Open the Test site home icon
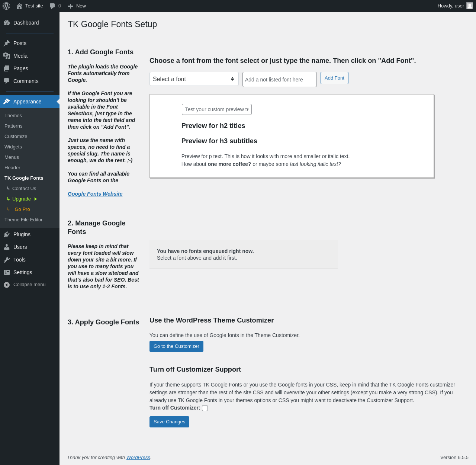 click(x=19, y=6)
